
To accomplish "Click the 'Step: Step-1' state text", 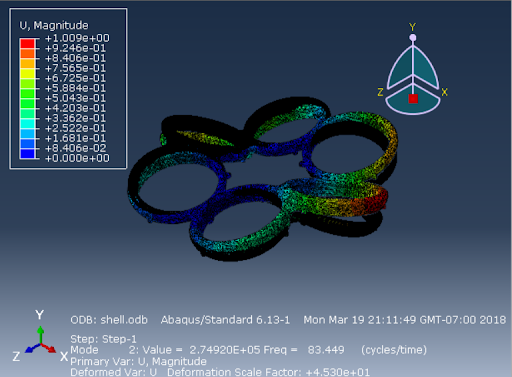I will (x=103, y=339).
